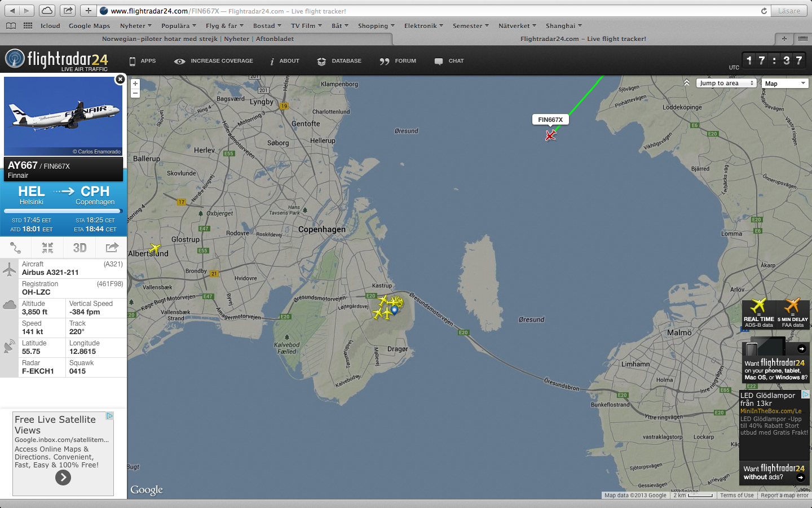Zoom in the map with plus
This screenshot has width=812, height=508.
[x=135, y=84]
